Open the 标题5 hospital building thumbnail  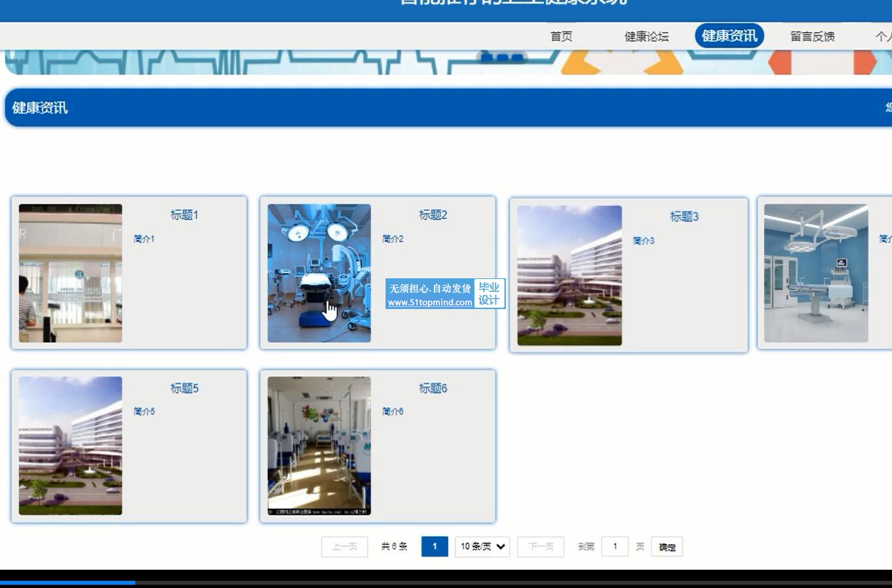pyautogui.click(x=71, y=446)
